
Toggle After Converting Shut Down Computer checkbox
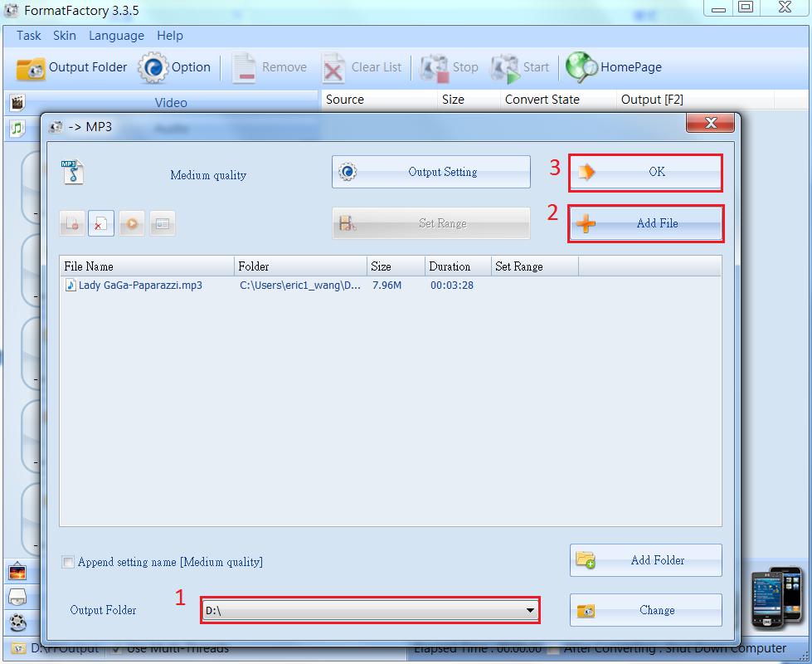coord(553,648)
